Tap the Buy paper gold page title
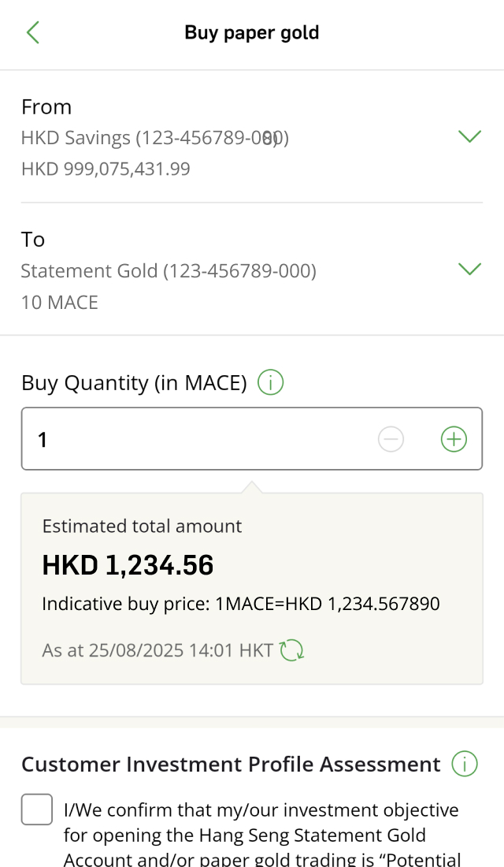 [252, 32]
